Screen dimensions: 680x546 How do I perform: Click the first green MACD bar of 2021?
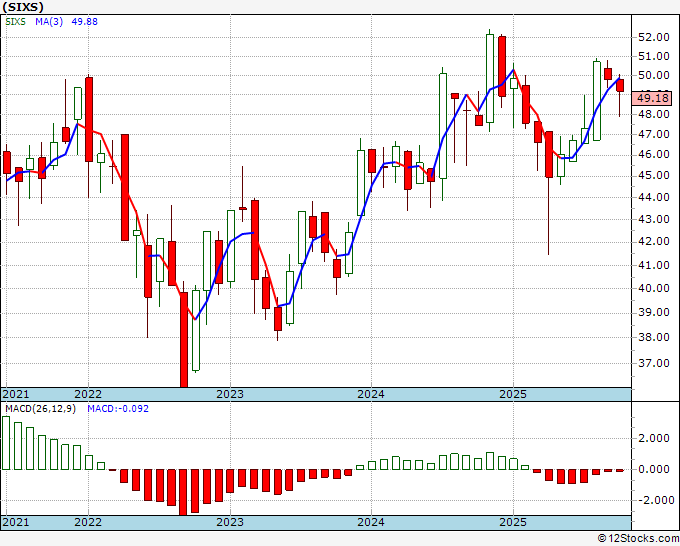tap(6, 443)
